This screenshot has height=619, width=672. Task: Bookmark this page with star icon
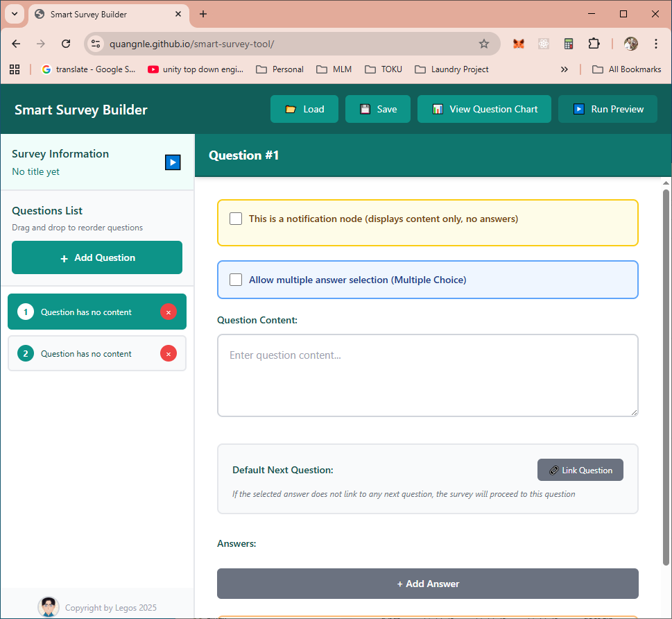coord(484,44)
